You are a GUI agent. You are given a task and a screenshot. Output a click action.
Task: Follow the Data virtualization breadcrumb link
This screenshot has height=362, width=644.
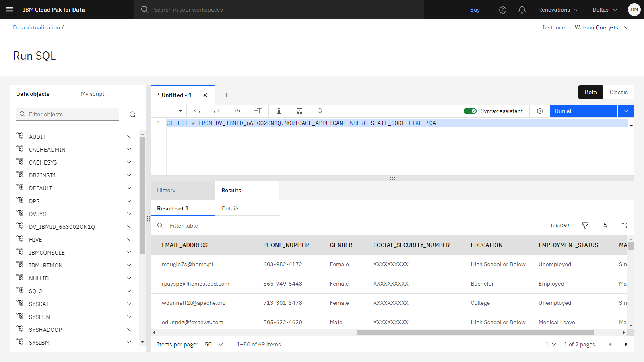coord(36,27)
